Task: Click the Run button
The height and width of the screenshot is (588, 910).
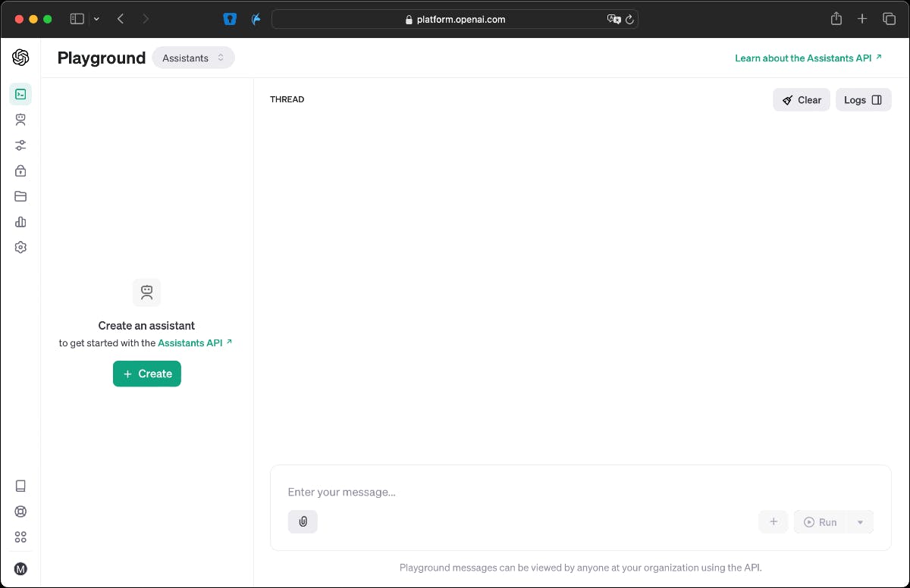Action: (x=820, y=522)
